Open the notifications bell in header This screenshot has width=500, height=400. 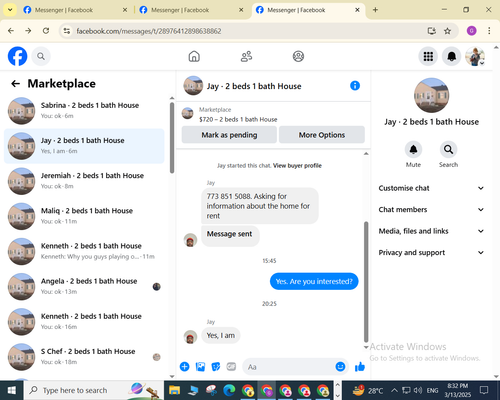click(451, 56)
